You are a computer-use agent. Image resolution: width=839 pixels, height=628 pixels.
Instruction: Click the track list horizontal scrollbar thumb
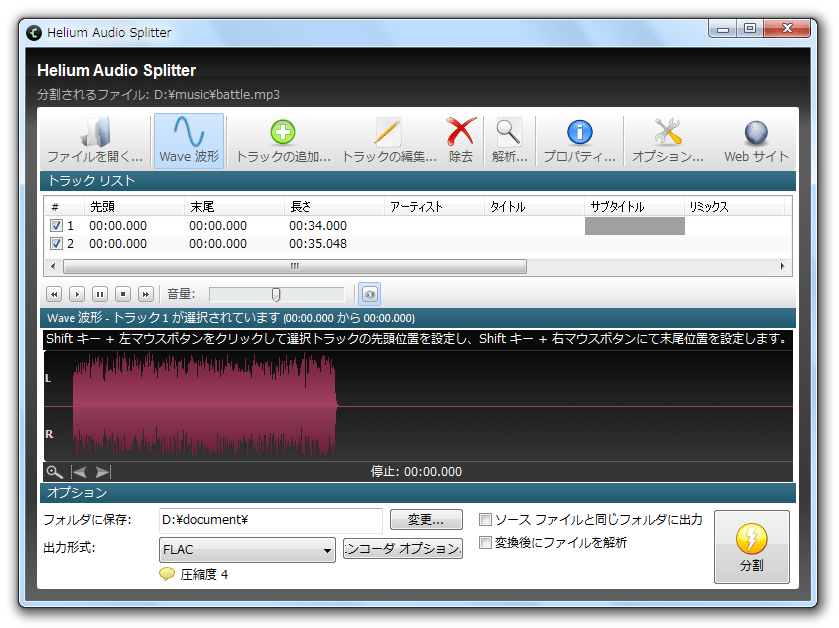pyautogui.click(x=295, y=266)
